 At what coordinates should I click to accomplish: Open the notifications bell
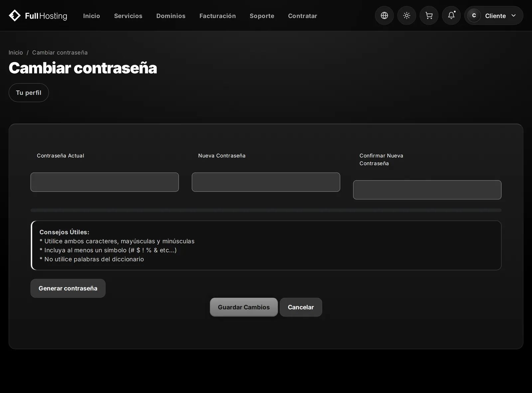coord(451,16)
